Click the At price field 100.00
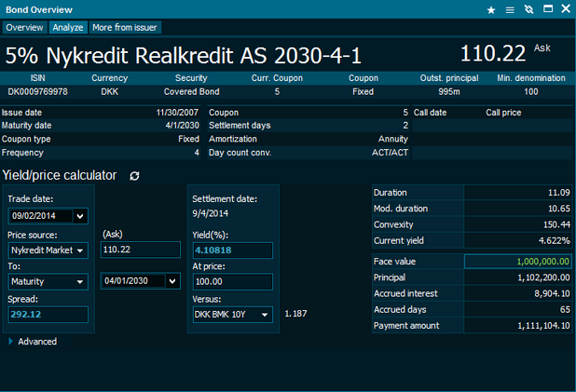This screenshot has height=392, width=576. (x=232, y=282)
